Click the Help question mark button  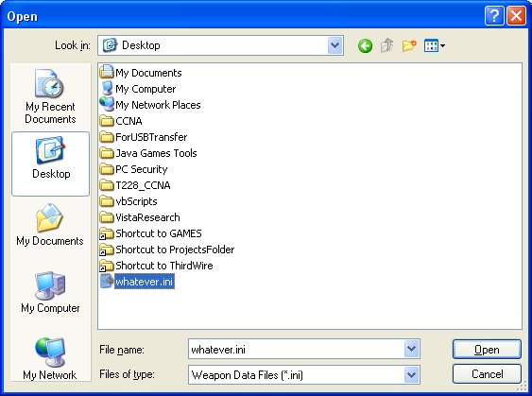[494, 16]
